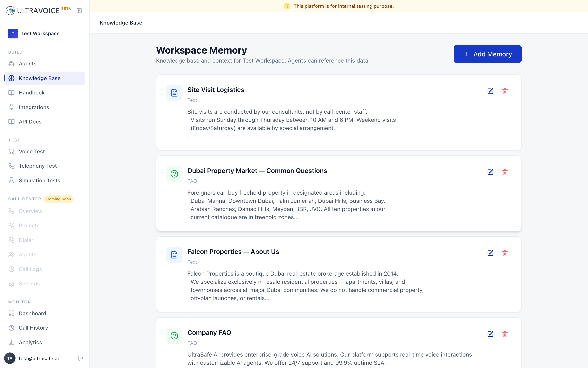
Task: Open the Company FAQ title
Action: [209, 333]
